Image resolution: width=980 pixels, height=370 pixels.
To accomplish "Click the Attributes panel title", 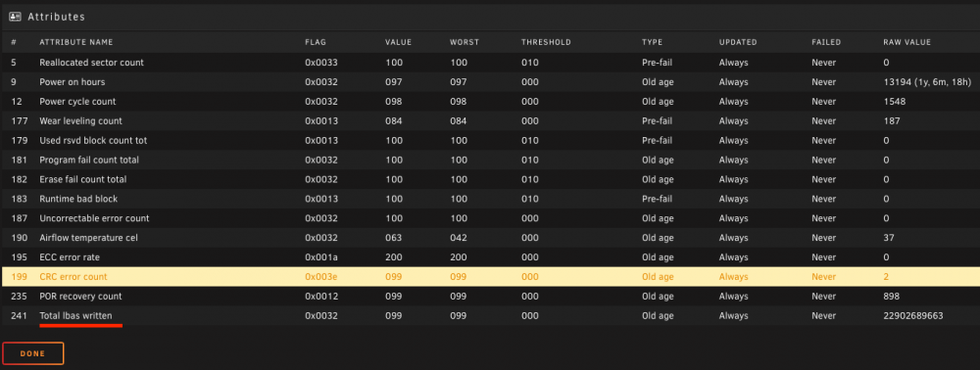I will pos(56,17).
